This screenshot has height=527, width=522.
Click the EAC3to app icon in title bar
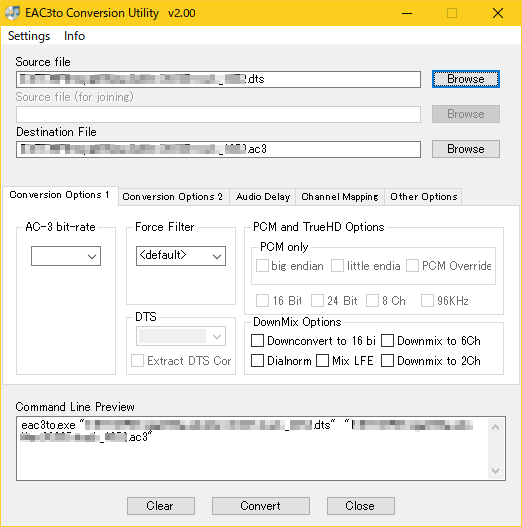coord(12,13)
